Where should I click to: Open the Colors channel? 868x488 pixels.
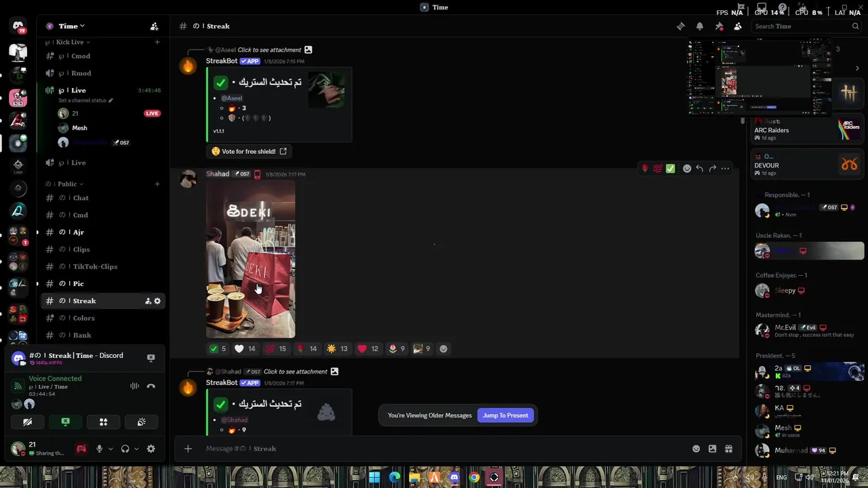(103, 319)
